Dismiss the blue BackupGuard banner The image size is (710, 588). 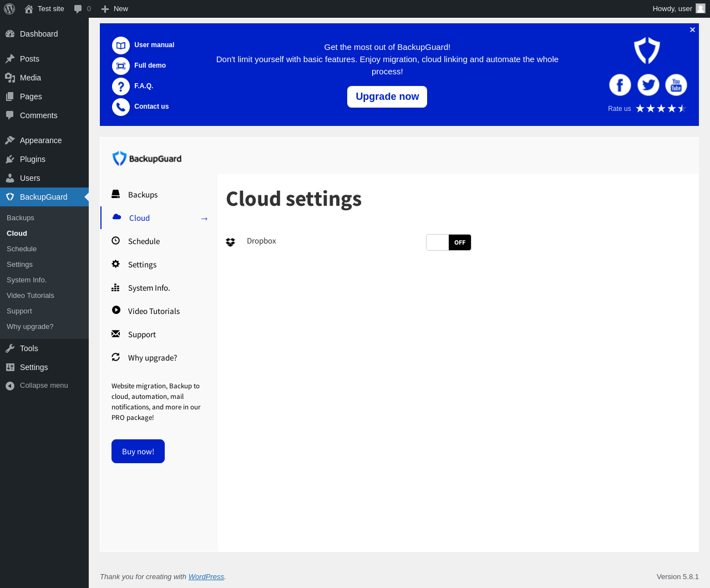(692, 30)
